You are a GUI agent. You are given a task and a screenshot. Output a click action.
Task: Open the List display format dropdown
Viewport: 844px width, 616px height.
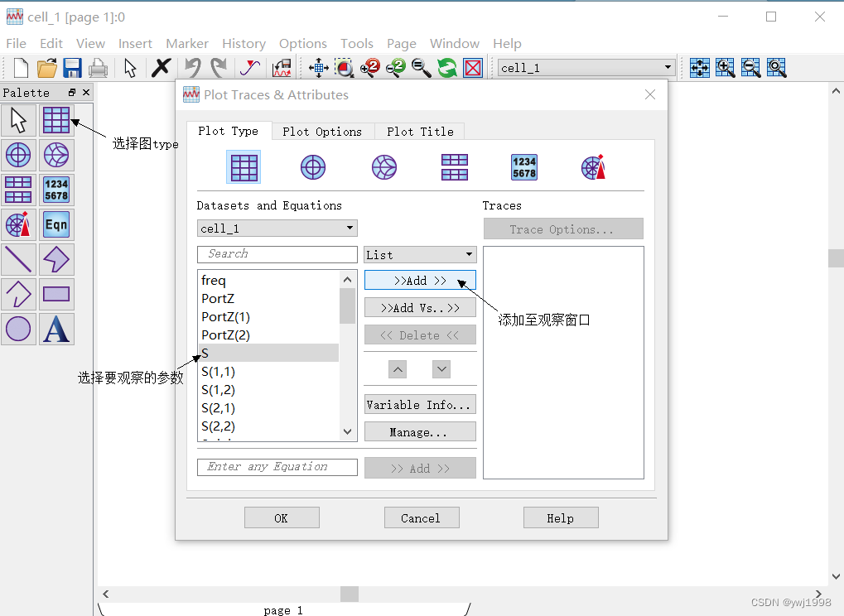419,254
